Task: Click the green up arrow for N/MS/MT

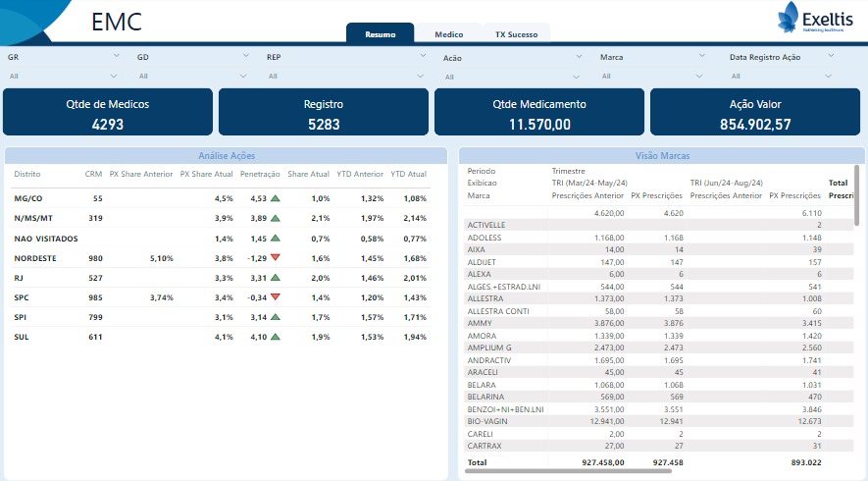Action: [276, 218]
